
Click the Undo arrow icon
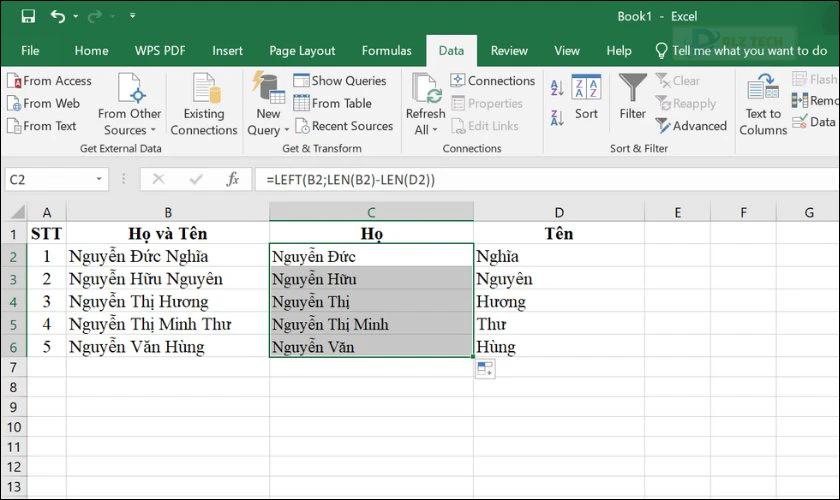[x=57, y=17]
